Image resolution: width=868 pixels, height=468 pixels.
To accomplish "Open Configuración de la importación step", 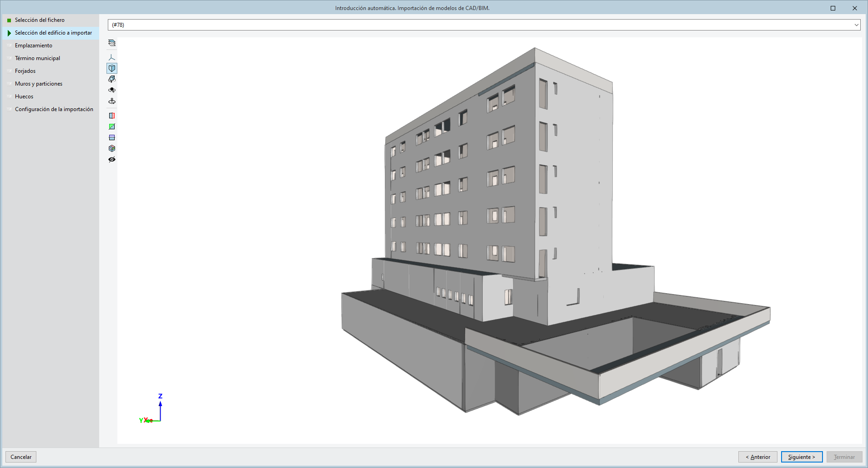I will (50, 109).
